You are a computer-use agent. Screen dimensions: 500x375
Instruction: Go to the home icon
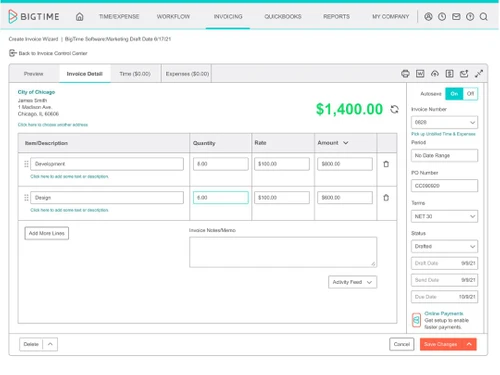click(x=79, y=16)
